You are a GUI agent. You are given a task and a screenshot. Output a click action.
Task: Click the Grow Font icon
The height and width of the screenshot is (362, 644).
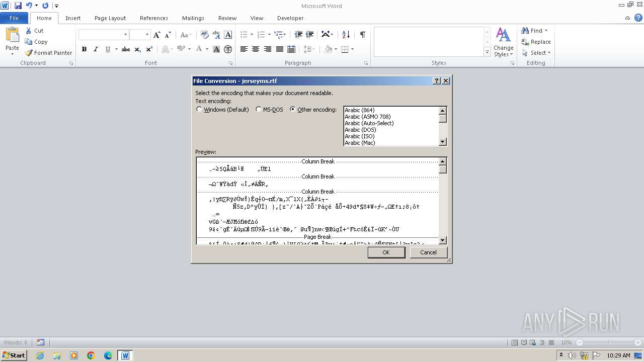click(x=157, y=35)
